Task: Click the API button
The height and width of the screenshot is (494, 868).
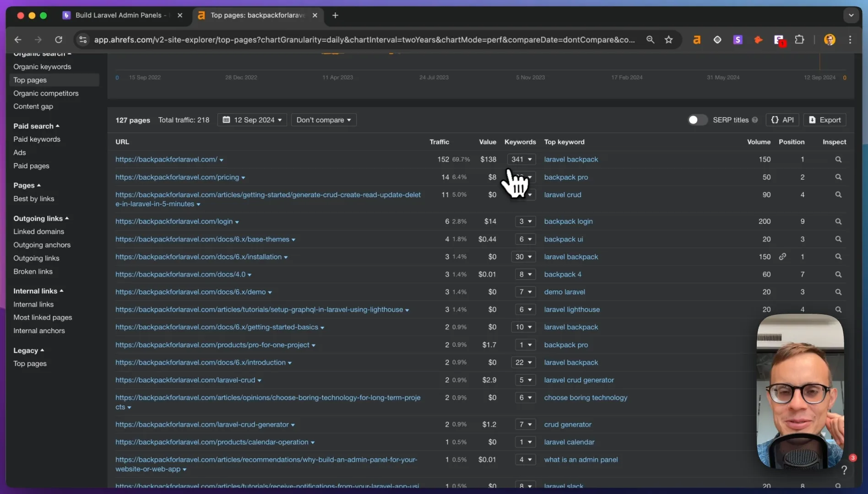Action: point(782,120)
